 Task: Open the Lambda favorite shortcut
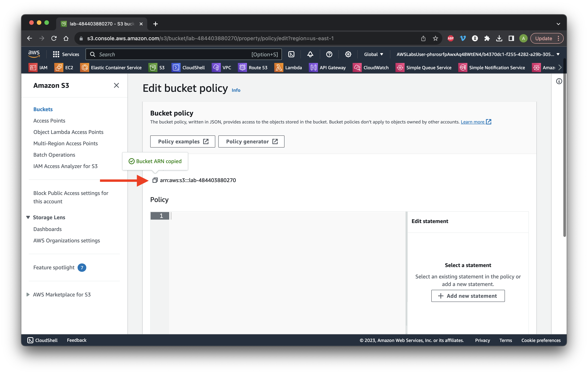coord(288,68)
